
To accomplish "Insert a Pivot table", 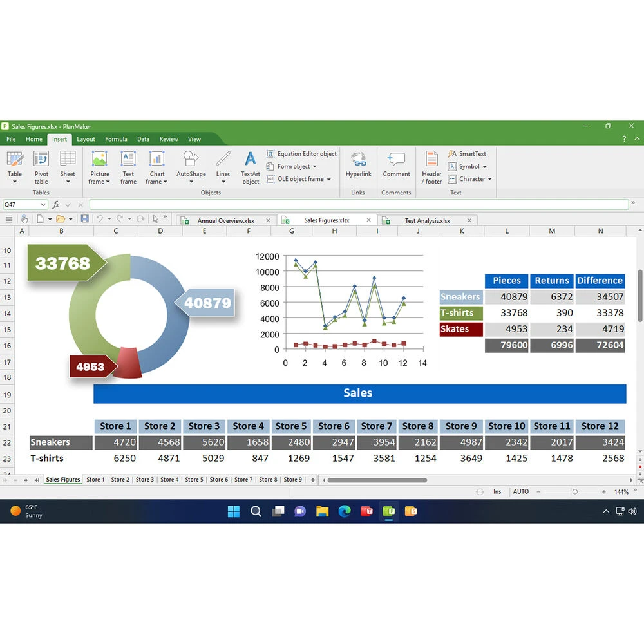I will click(x=41, y=167).
